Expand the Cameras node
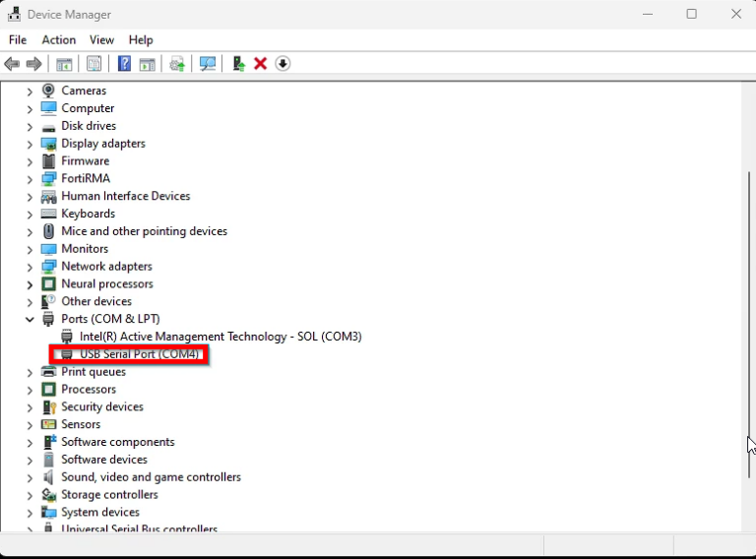 [x=30, y=92]
